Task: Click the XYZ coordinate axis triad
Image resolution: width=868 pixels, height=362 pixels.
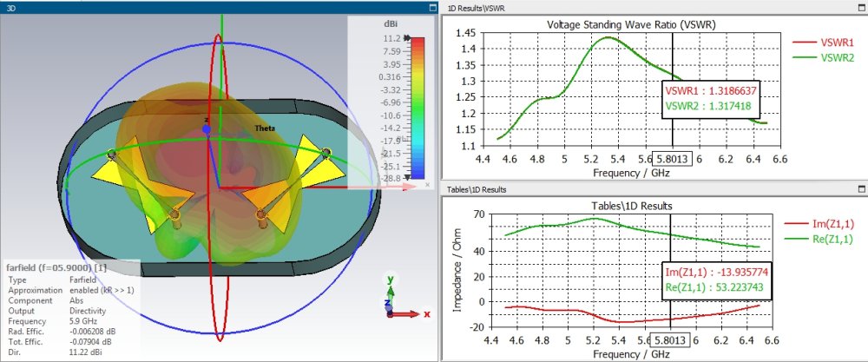Action: pyautogui.click(x=395, y=294)
